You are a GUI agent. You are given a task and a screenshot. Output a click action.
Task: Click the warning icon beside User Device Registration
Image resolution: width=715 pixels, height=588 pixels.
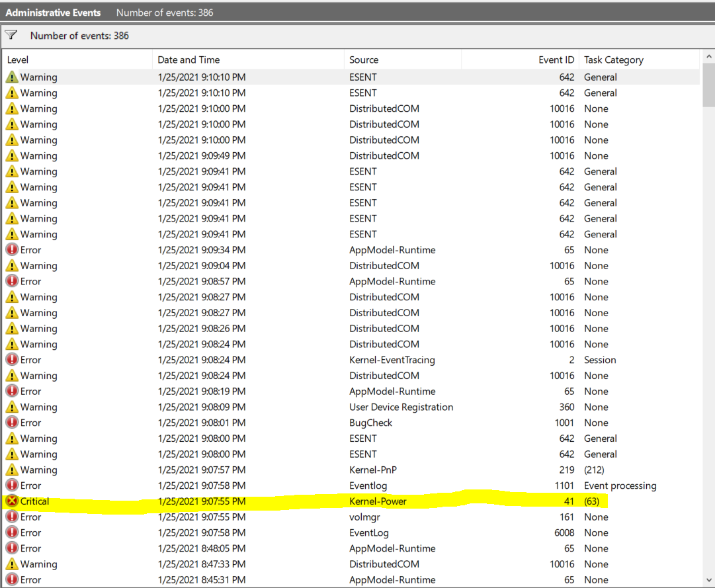click(x=12, y=407)
